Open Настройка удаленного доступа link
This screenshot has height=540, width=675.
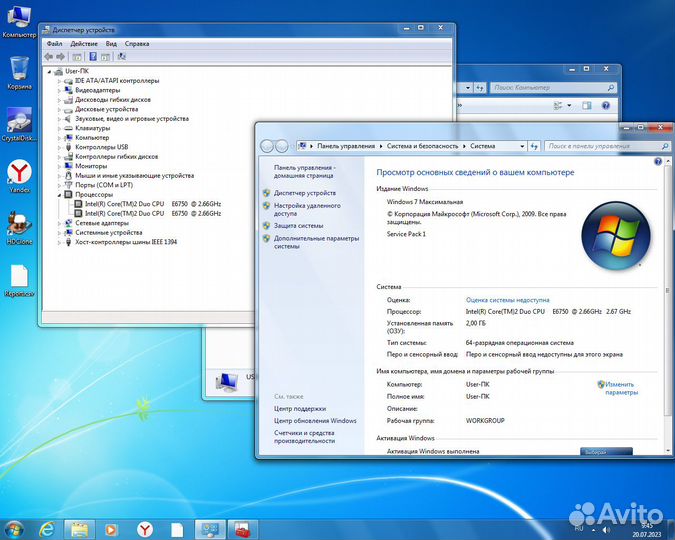coord(307,209)
